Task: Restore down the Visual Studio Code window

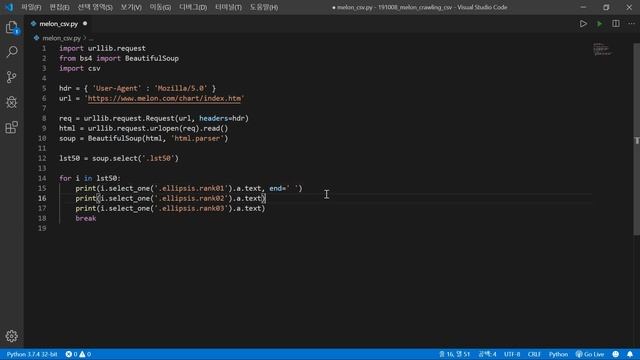Action: tap(606, 7)
